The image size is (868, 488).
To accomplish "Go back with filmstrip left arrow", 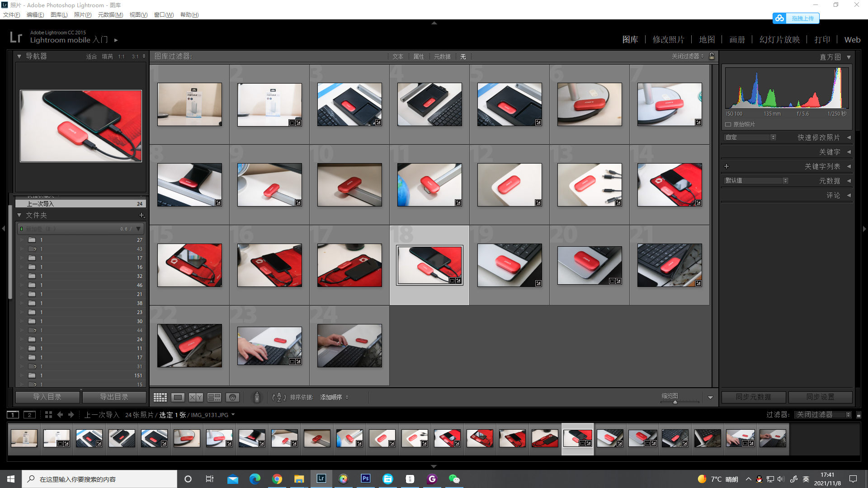I will point(60,415).
